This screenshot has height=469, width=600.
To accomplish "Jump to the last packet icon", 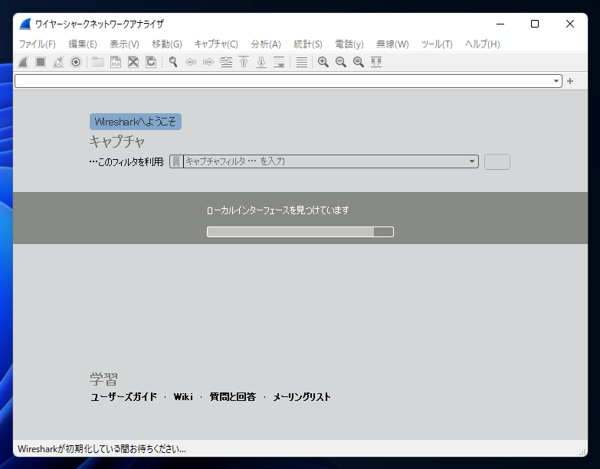I will click(261, 62).
